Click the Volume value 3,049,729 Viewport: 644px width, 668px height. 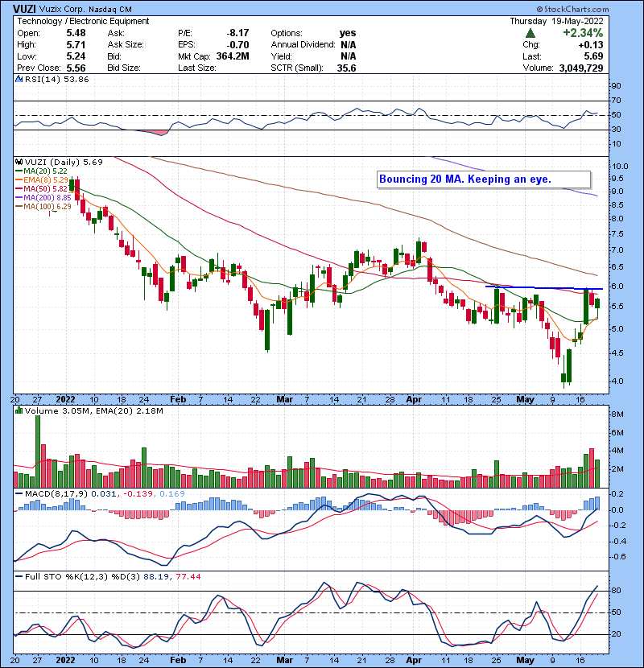click(x=581, y=68)
